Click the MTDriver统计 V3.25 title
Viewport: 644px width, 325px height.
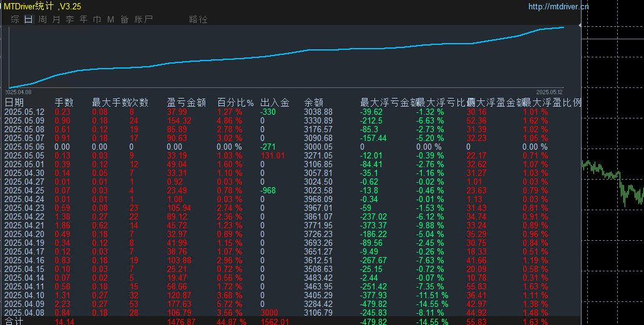(42, 6)
